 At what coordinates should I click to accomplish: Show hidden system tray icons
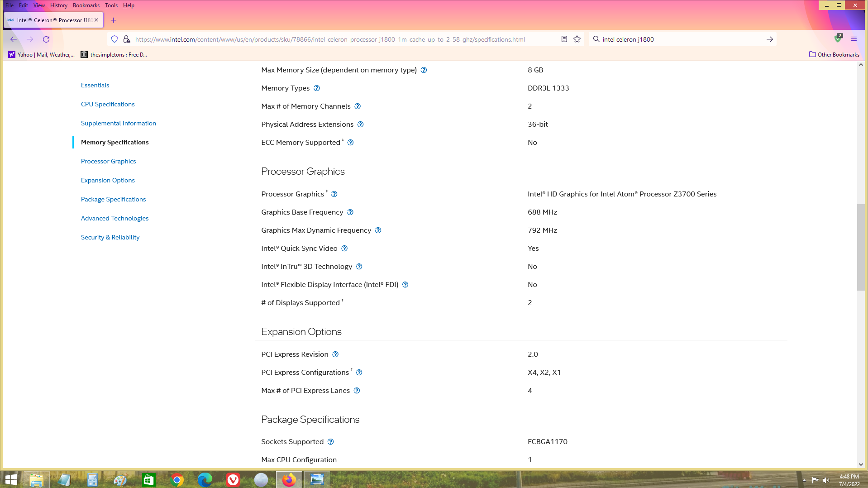coord(804,480)
